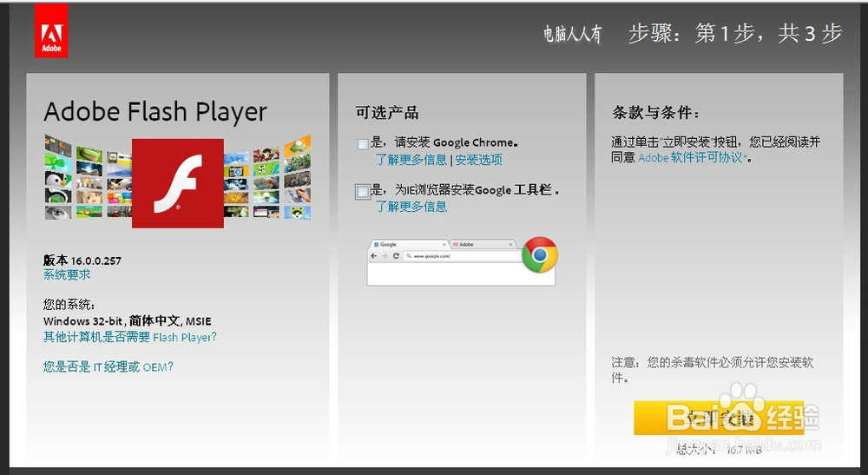The image size is (868, 475).
Task: Click the Google Chrome logo icon
Action: (x=539, y=255)
